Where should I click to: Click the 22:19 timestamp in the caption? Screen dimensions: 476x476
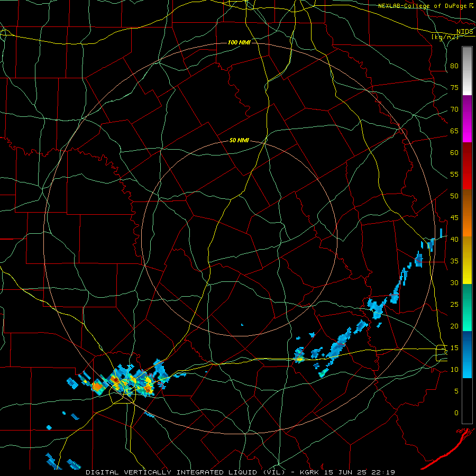tap(382, 472)
